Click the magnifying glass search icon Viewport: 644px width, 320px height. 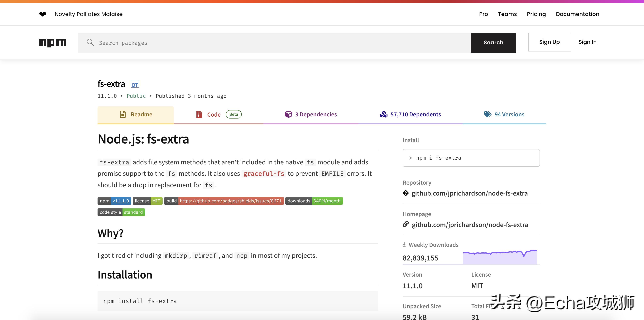pos(90,42)
